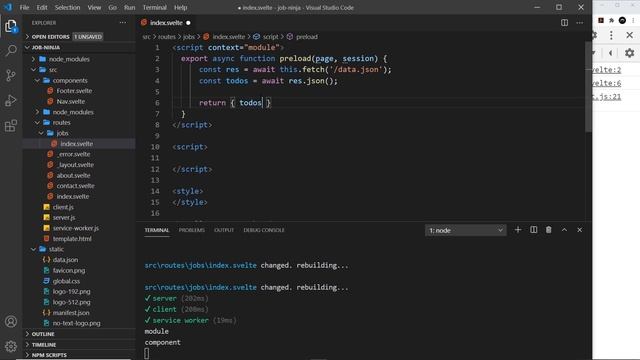Click the 'routes' breadcrumb segment
The width and height of the screenshot is (640, 360).
(167, 37)
